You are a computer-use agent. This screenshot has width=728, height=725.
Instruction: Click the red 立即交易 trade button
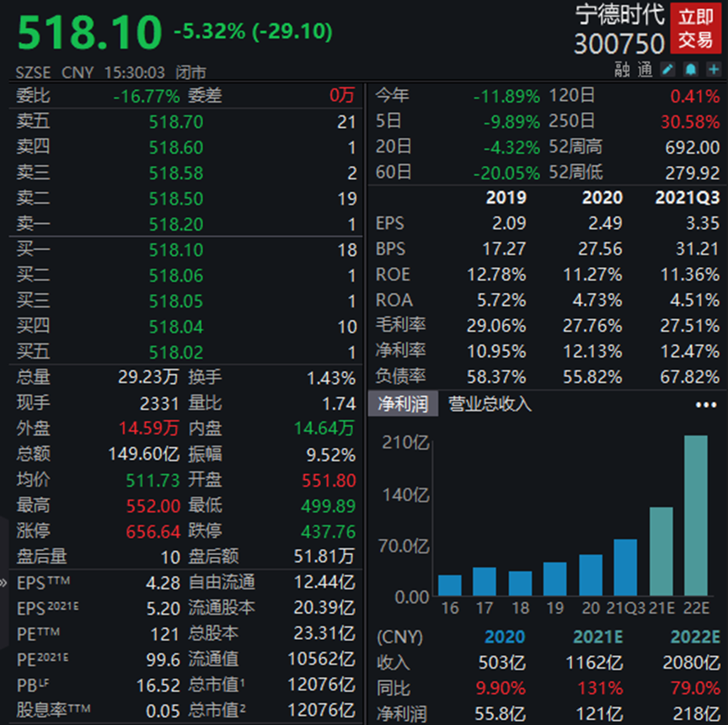click(695, 29)
